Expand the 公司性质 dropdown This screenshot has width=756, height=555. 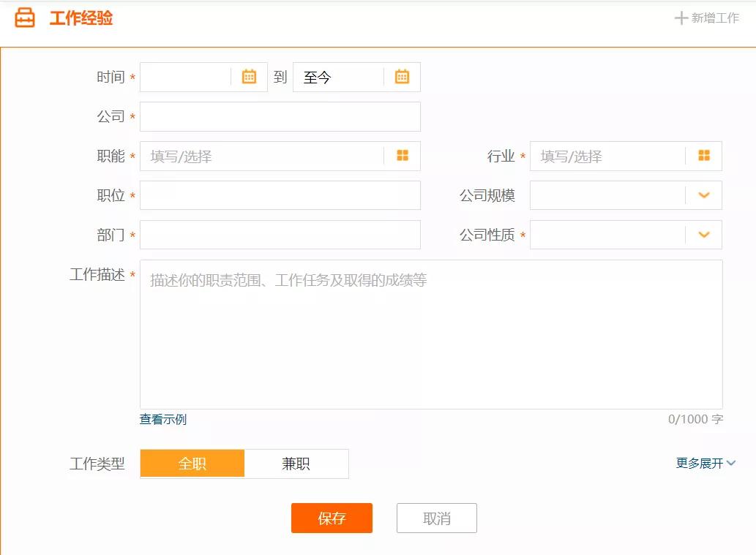(702, 235)
